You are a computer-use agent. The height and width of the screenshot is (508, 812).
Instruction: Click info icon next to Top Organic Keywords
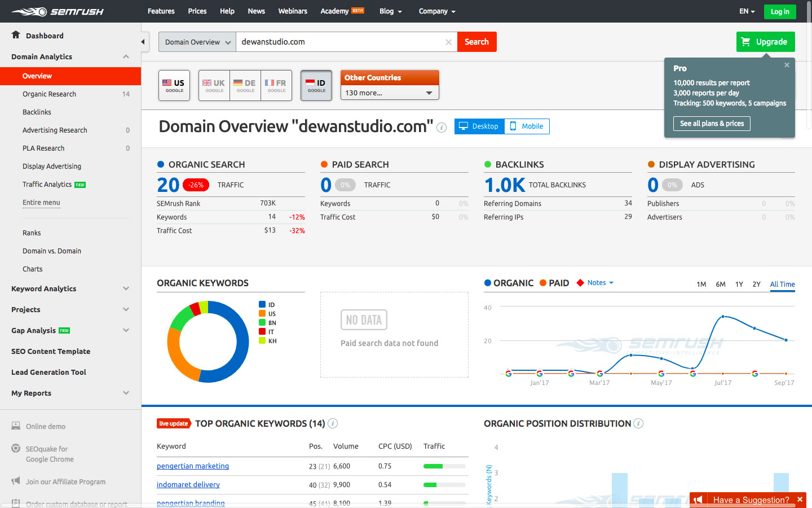coord(333,423)
